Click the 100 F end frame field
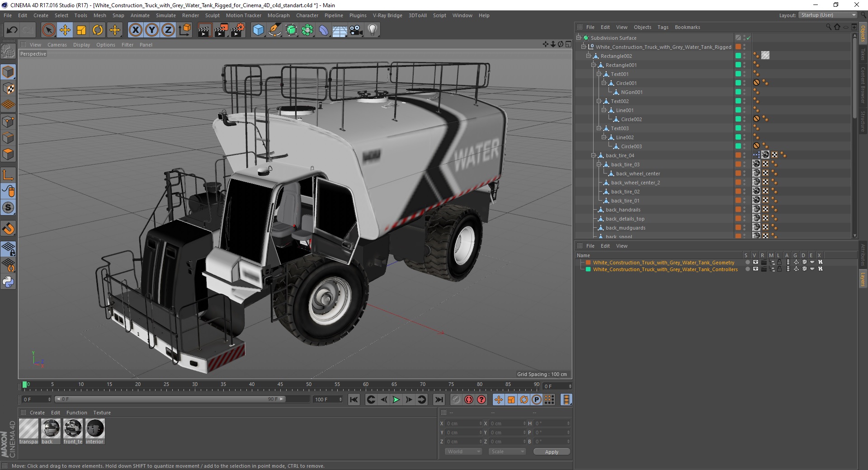The height and width of the screenshot is (470, 868). point(328,399)
